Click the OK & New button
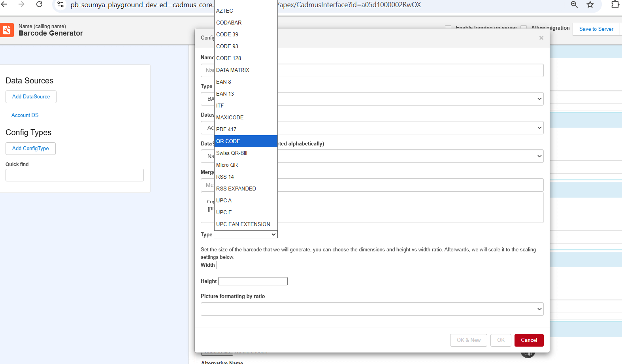Viewport: 622px width, 364px height. point(469,340)
